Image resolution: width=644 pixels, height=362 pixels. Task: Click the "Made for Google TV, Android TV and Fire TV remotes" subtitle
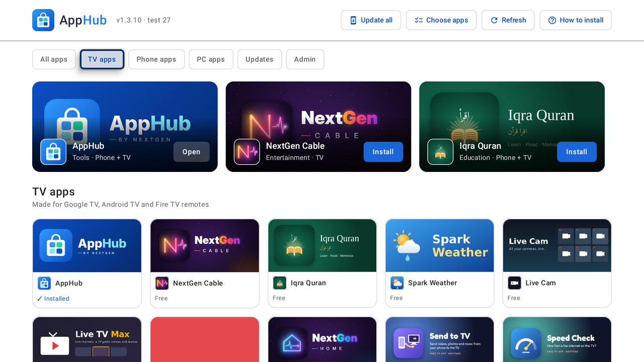point(121,205)
